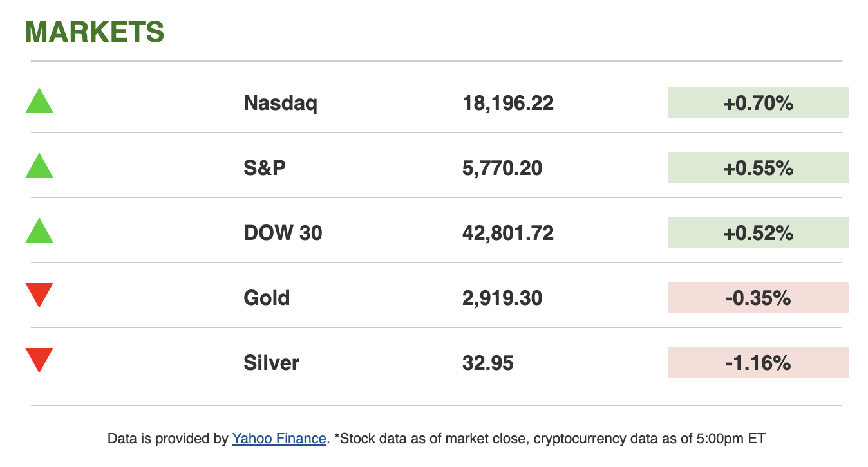Select the Nasdaq index name
The height and width of the screenshot is (467, 868).
click(x=280, y=103)
